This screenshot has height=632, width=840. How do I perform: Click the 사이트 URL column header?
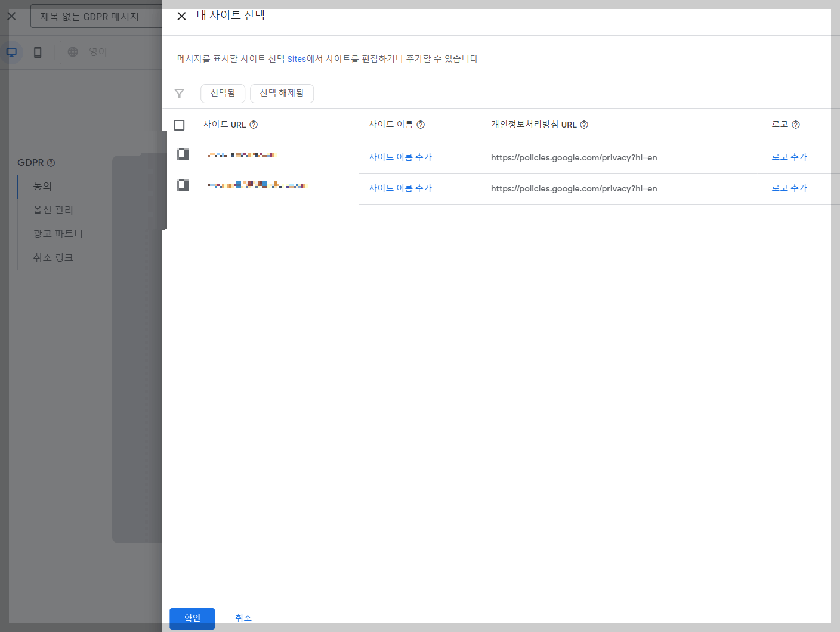click(x=224, y=125)
